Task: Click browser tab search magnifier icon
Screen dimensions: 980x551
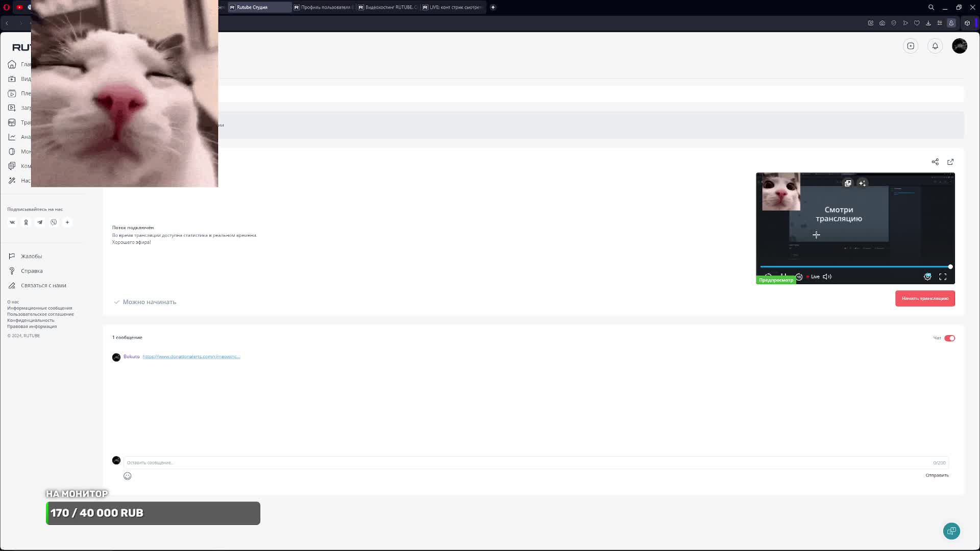Action: click(931, 7)
